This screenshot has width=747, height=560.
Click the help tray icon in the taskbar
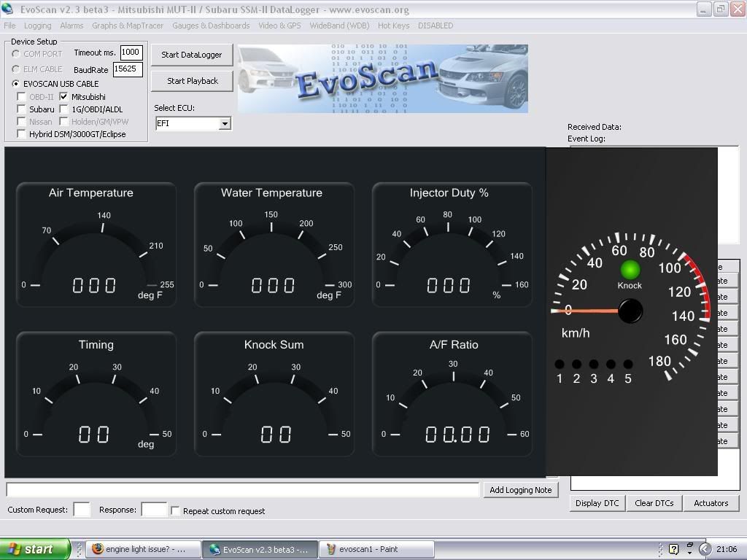click(673, 549)
